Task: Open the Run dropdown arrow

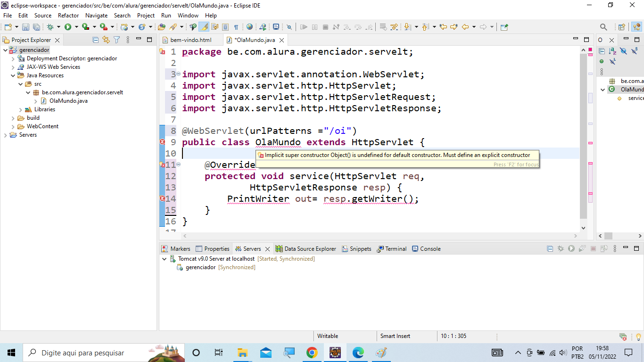Action: (x=76, y=27)
